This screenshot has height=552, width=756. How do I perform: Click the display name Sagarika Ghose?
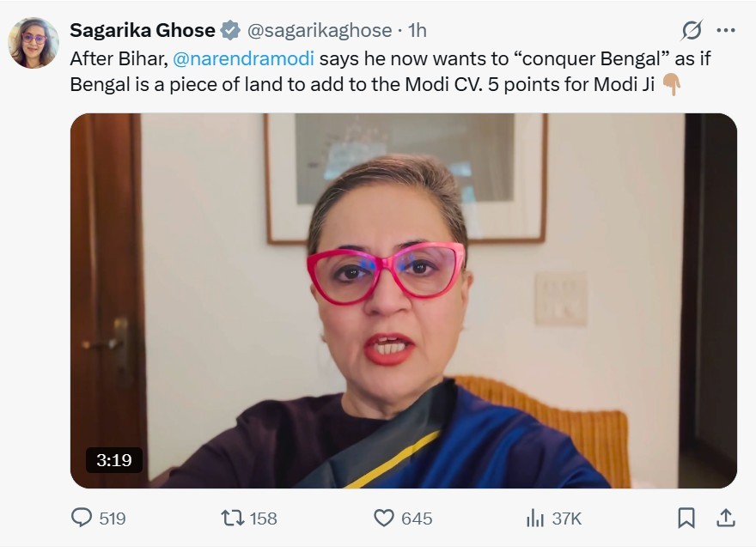pos(143,30)
